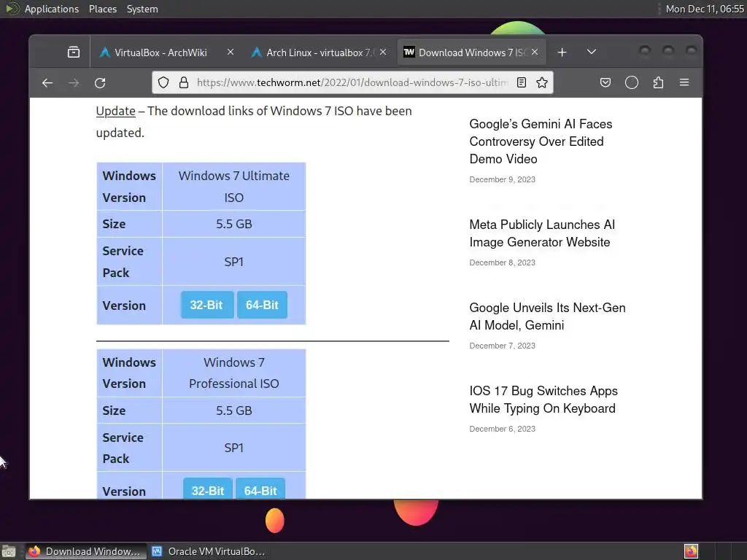Image resolution: width=747 pixels, height=560 pixels.
Task: Open the Applications menu in top panel
Action: (52, 9)
